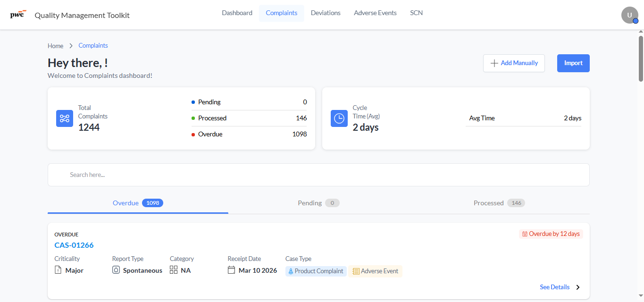Click the Cycle Time clock icon
Screen dimensions: 644x302
(x=339, y=118)
